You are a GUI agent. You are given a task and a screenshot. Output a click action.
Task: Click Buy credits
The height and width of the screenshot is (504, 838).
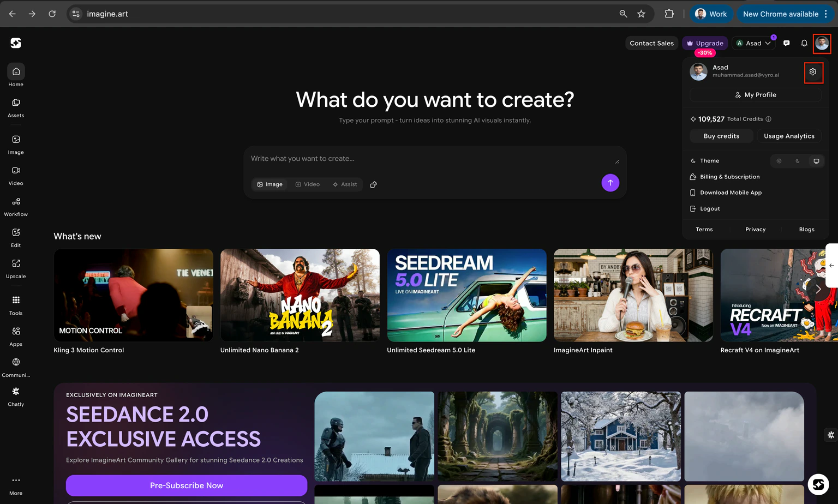point(721,136)
